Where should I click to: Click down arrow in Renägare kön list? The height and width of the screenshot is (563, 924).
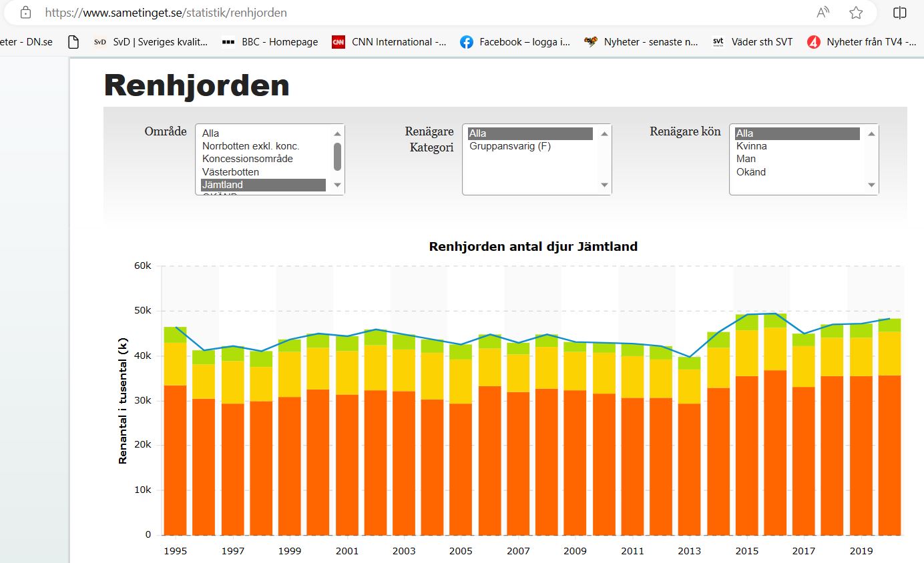pos(871,185)
